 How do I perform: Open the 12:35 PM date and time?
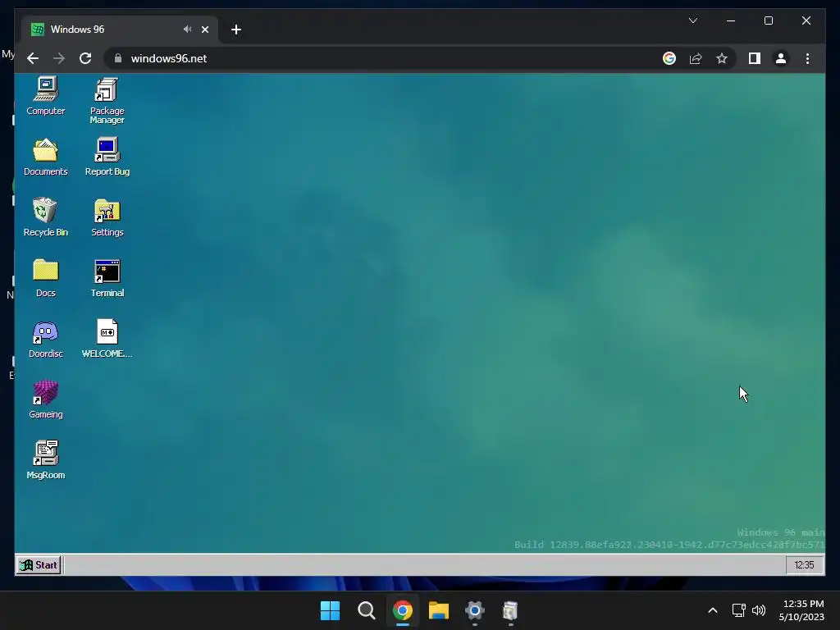point(801,610)
